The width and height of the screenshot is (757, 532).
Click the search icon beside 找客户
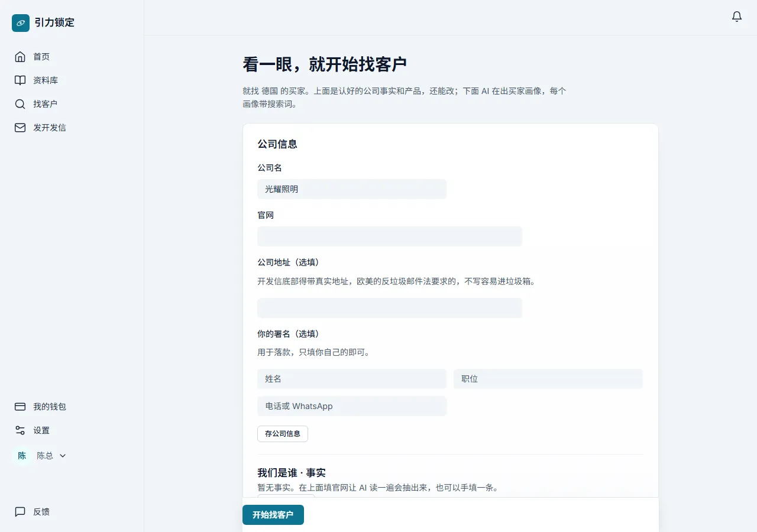pyautogui.click(x=20, y=104)
